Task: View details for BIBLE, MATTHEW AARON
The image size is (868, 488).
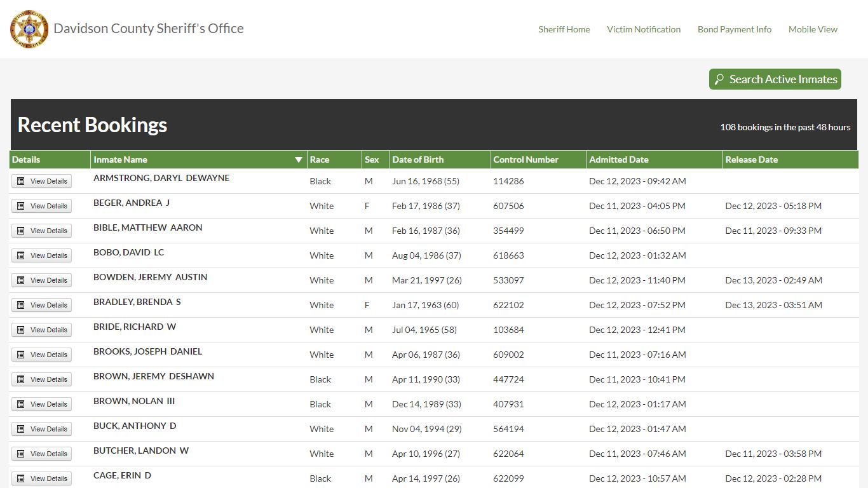Action: point(41,231)
